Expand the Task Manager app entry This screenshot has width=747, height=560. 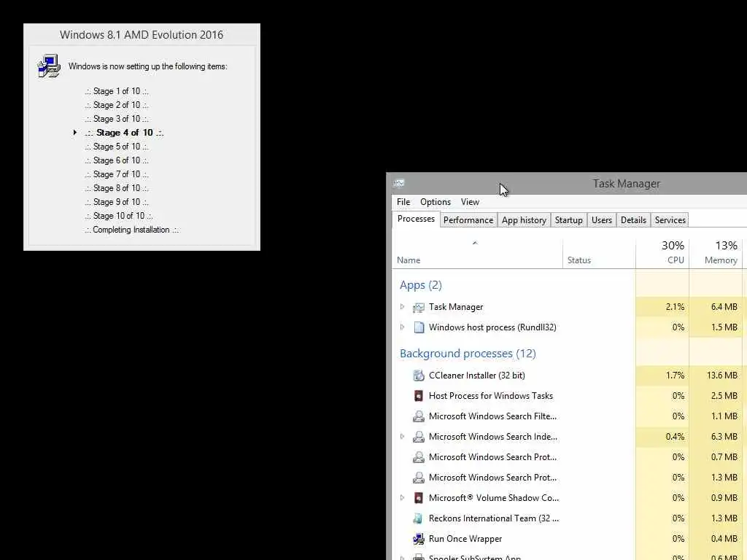click(402, 307)
